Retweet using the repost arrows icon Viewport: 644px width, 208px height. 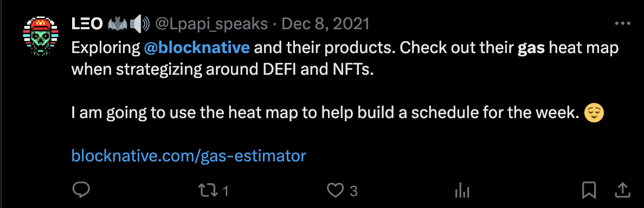[x=208, y=190]
